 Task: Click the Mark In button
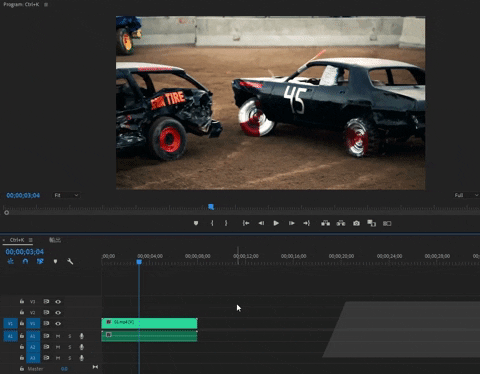(x=212, y=223)
